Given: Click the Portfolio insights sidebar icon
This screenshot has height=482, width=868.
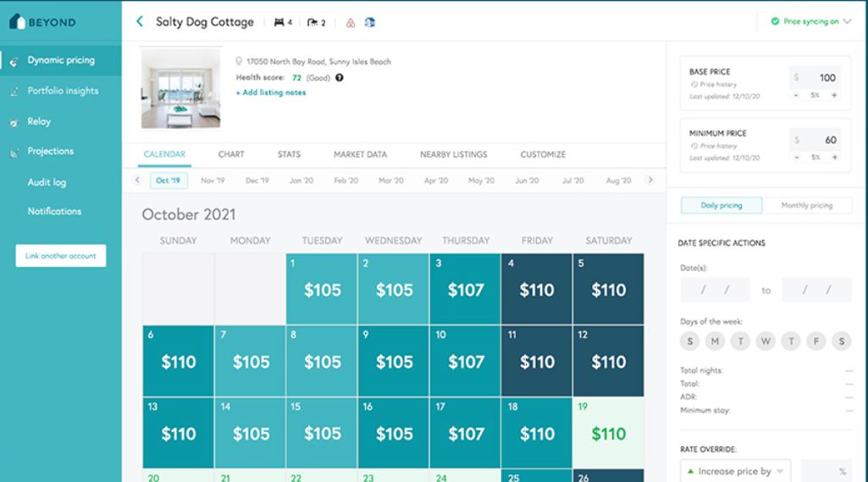Looking at the screenshot, I should (x=14, y=91).
